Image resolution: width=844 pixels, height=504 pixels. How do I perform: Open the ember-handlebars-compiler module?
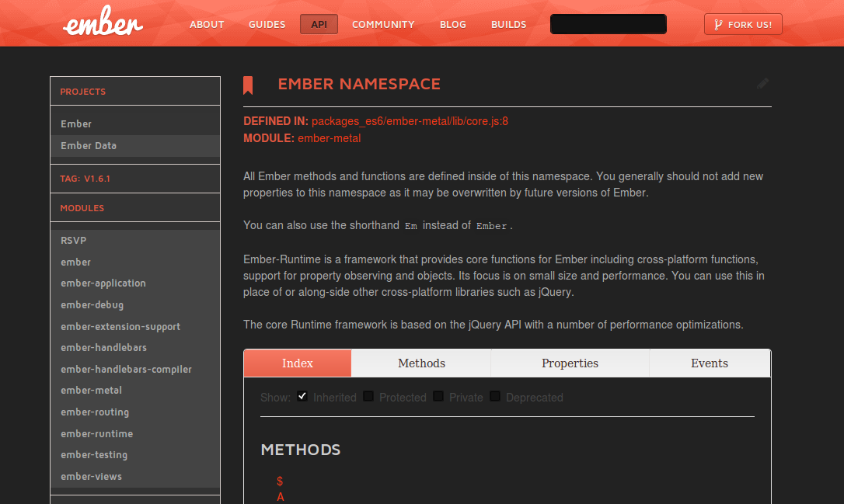[x=135, y=369]
